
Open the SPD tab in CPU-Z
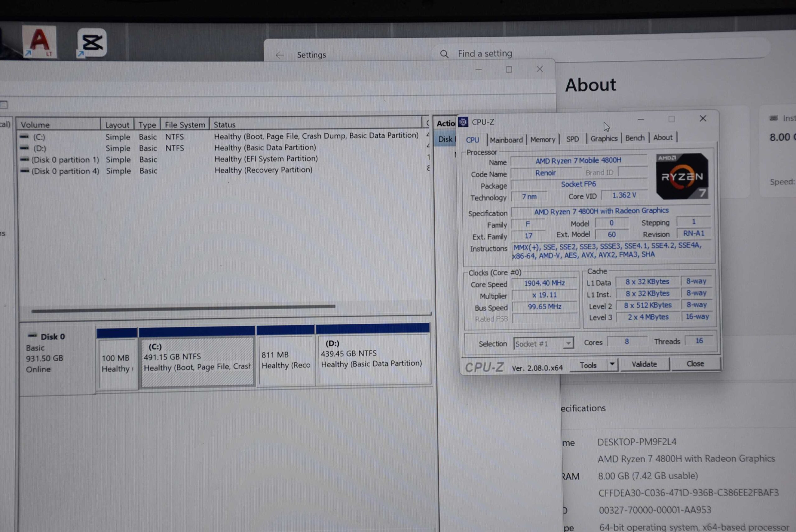(572, 139)
